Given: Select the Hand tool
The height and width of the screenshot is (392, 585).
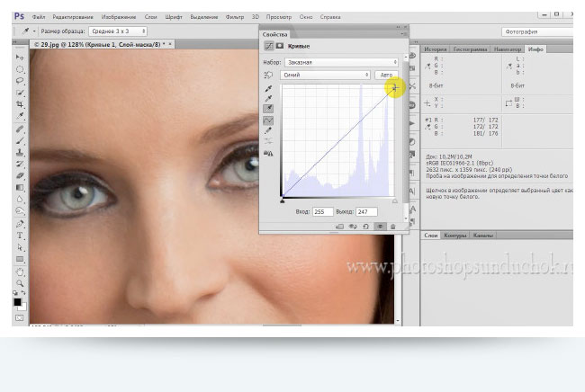Looking at the screenshot, I should 20,272.
